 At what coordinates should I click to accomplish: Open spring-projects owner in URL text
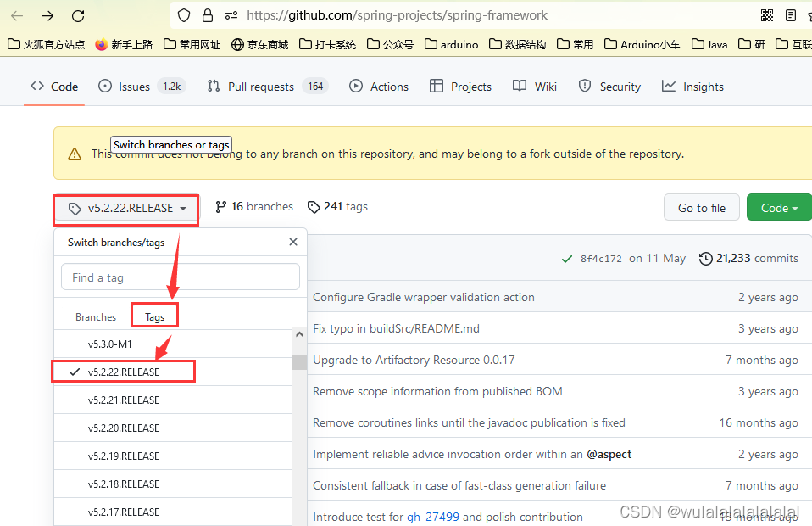click(x=398, y=15)
